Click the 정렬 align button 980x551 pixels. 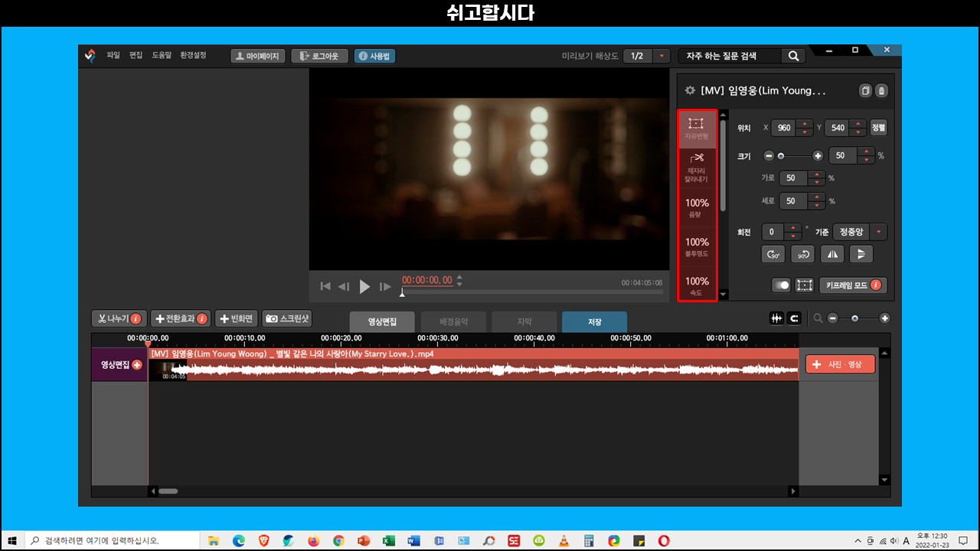878,128
